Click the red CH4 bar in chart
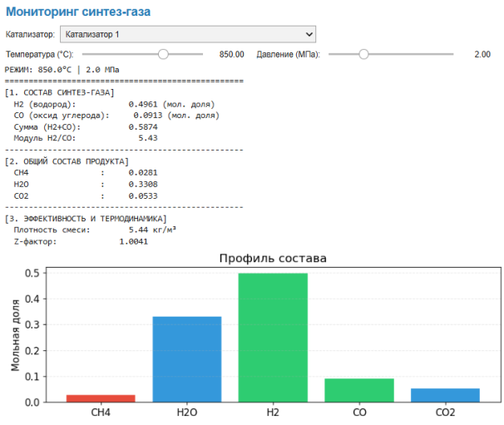This screenshot has width=504, height=425. (101, 398)
